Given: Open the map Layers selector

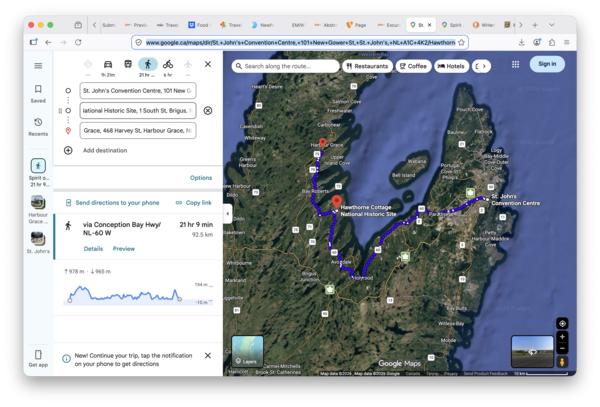Looking at the screenshot, I should pos(248,351).
